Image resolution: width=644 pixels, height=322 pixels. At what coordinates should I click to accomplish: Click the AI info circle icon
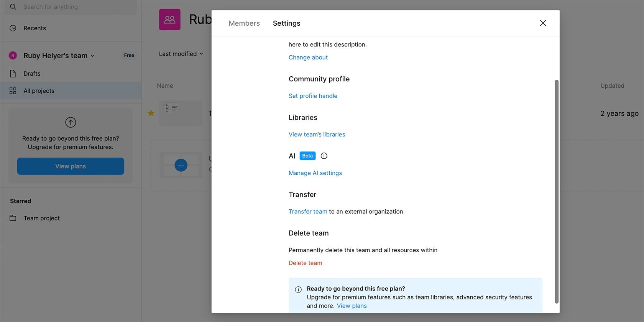click(324, 156)
